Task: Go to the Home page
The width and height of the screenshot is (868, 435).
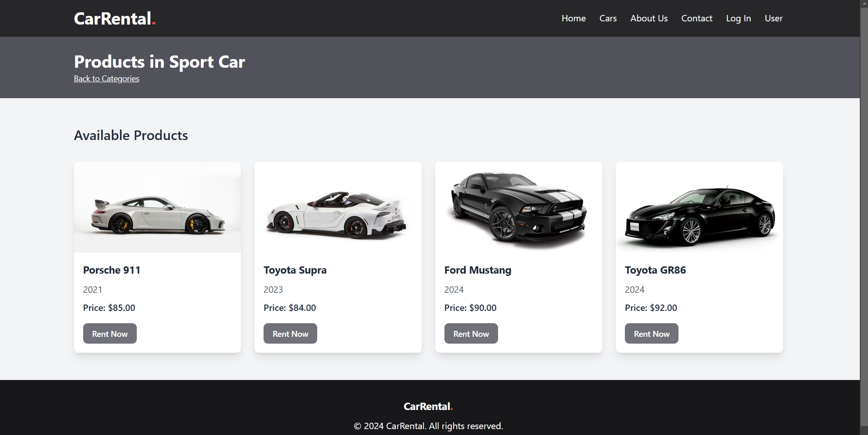Action: click(x=574, y=18)
